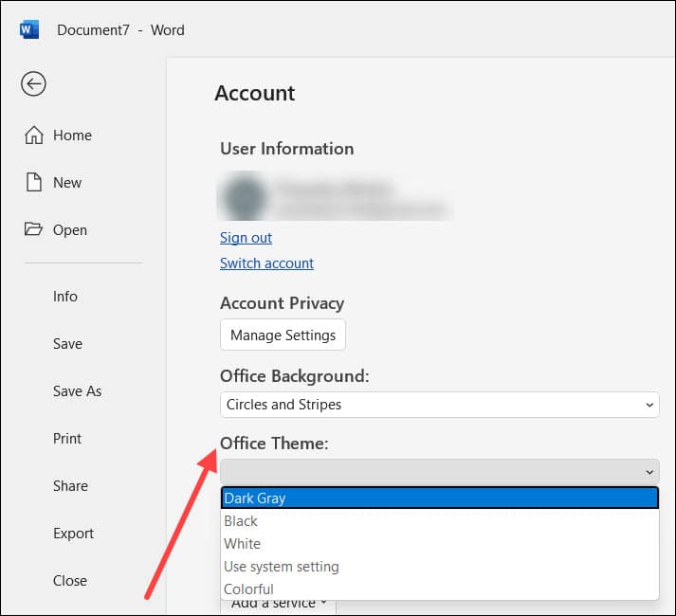Open the Info menu item
Screen dimensions: 676x616
65,297
